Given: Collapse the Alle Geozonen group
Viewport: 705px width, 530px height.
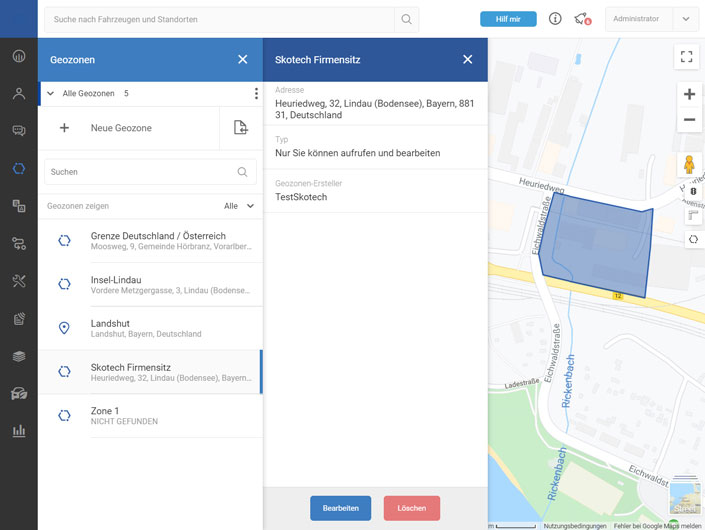Looking at the screenshot, I should tap(51, 94).
